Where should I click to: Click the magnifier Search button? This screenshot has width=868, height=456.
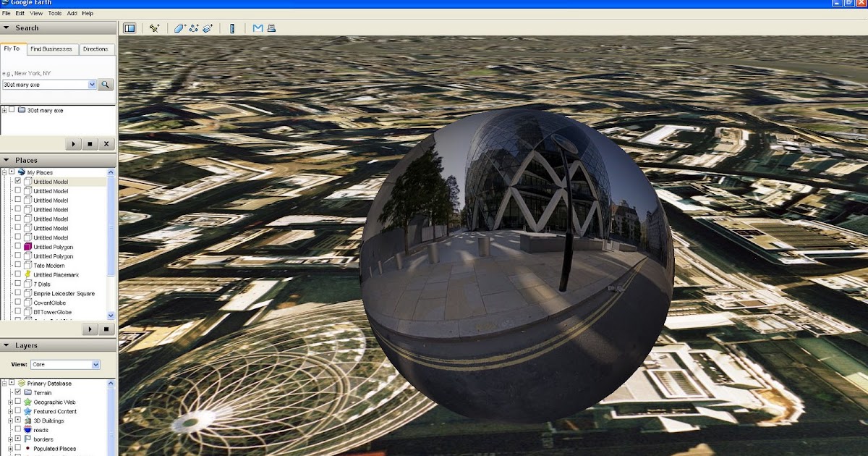pos(106,85)
